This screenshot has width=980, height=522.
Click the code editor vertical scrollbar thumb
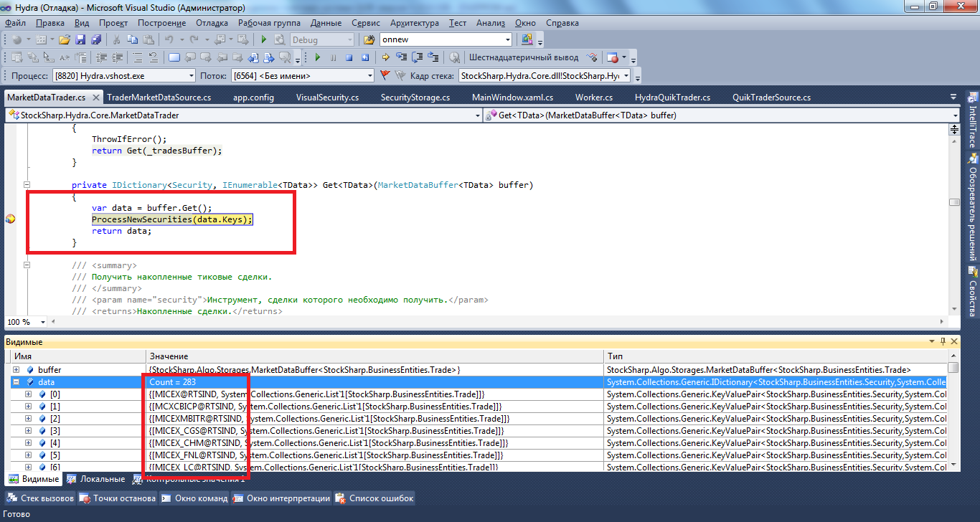pyautogui.click(x=954, y=202)
